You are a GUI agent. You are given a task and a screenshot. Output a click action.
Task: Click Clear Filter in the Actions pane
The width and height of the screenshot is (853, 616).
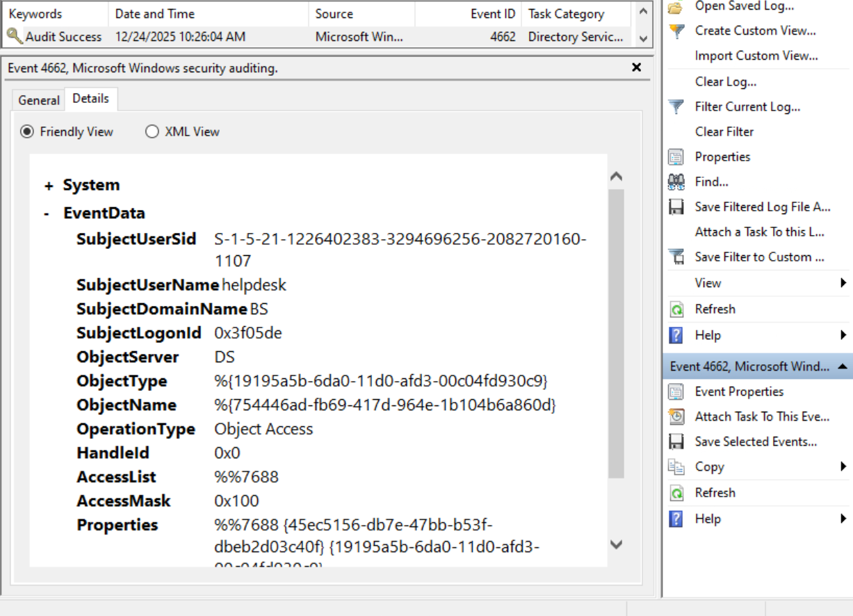[x=724, y=131]
